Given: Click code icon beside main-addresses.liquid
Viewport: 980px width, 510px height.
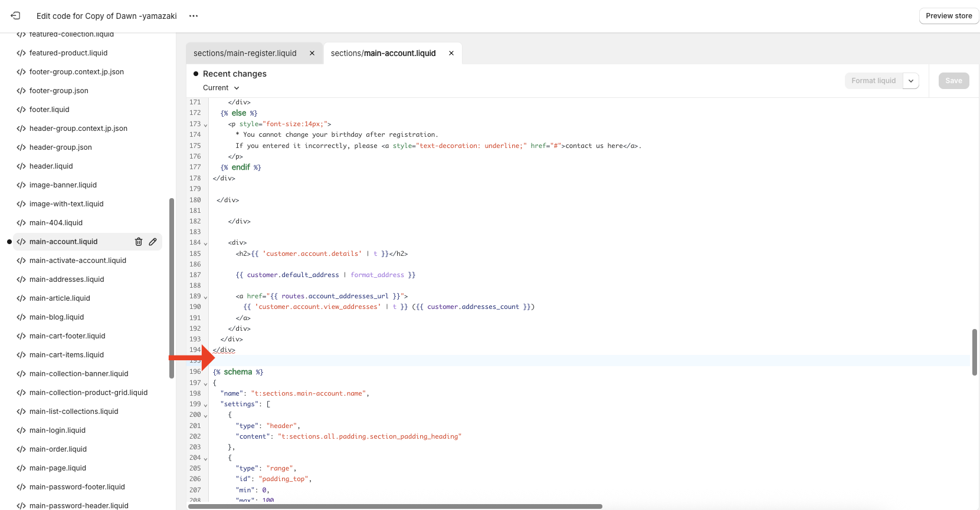Looking at the screenshot, I should point(21,279).
